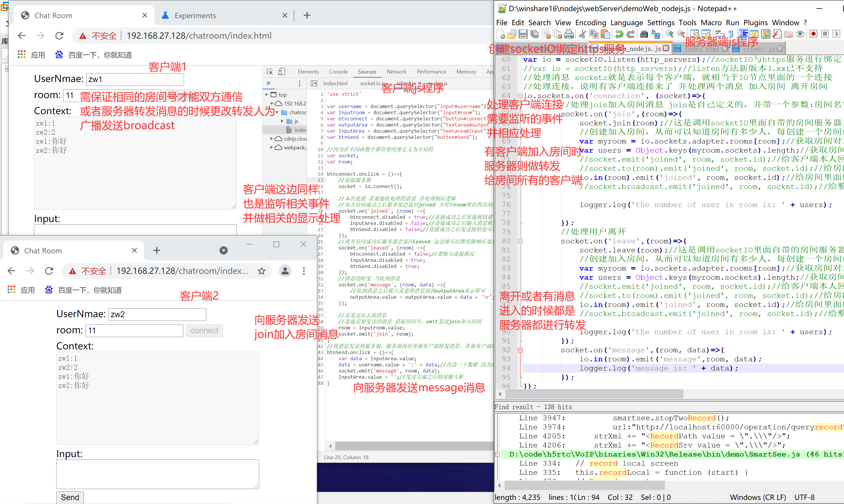
Task: Bookmark page with star icon
Action: (x=261, y=271)
